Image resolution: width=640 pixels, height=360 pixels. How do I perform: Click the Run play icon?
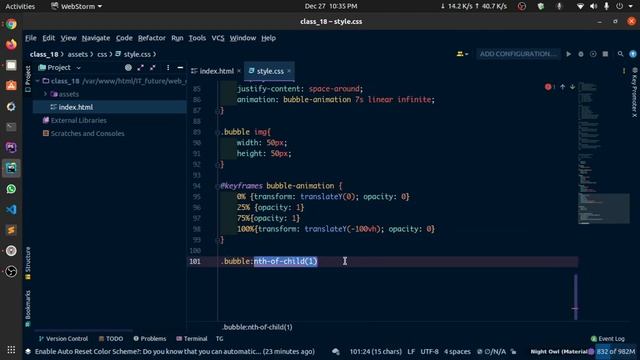569,54
